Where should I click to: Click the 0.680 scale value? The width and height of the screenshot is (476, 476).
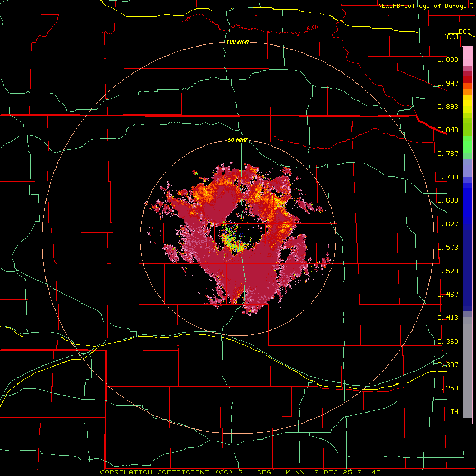tap(448, 200)
